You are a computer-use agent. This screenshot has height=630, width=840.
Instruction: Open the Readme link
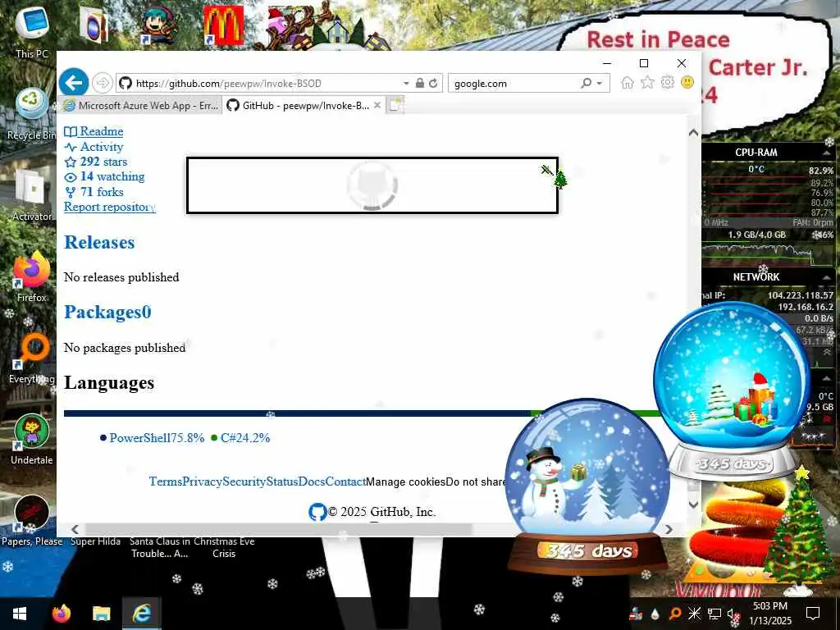coord(94,131)
